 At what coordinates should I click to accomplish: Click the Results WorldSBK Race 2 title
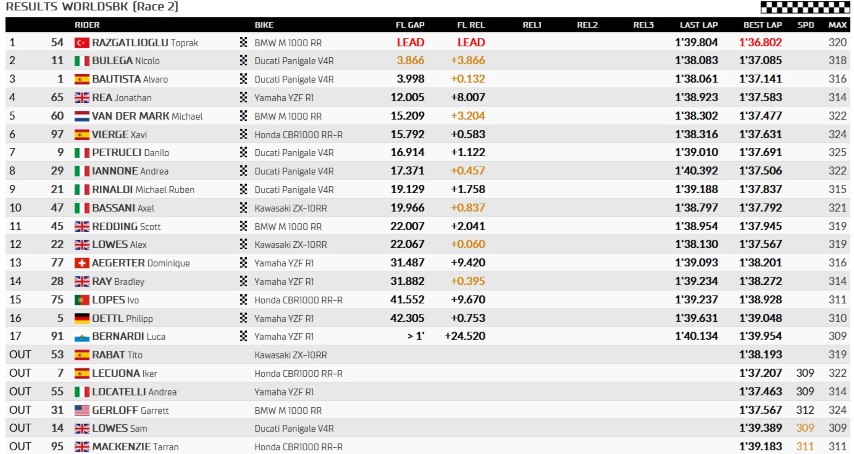[x=92, y=7]
